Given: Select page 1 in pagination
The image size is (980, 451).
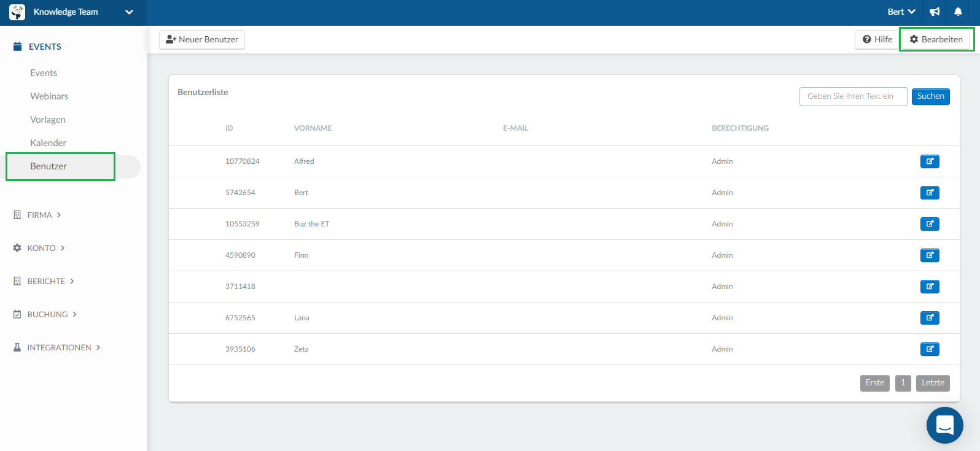Looking at the screenshot, I should [903, 383].
